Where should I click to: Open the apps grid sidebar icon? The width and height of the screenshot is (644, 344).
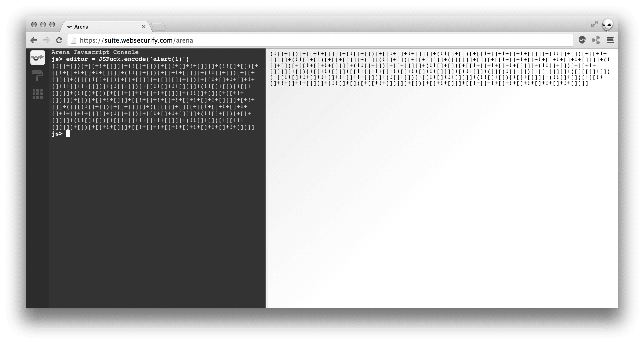pyautogui.click(x=37, y=94)
